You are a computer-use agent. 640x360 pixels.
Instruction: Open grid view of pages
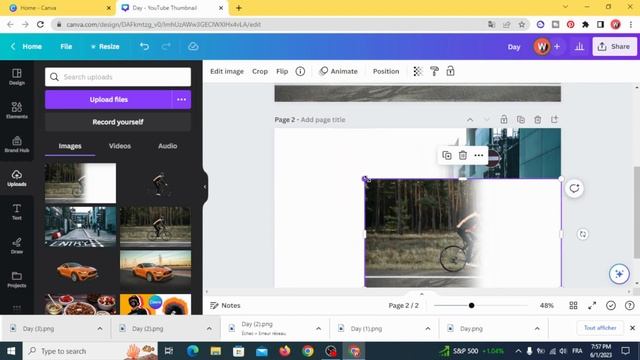(573, 305)
